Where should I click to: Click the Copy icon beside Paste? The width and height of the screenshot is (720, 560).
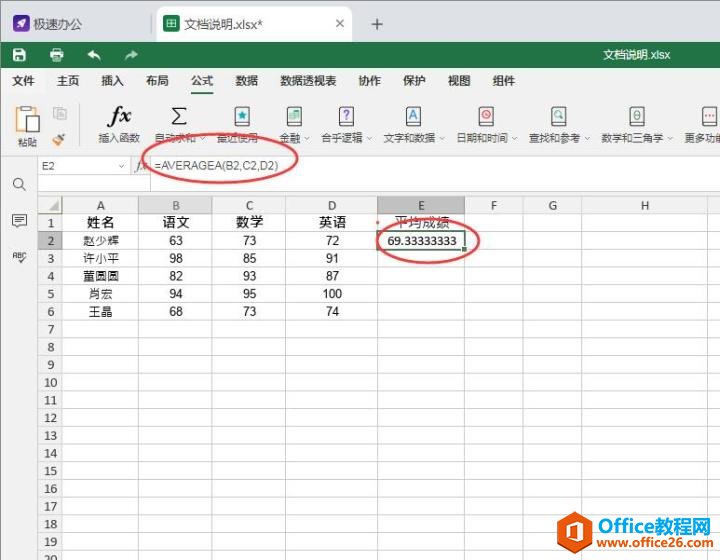(x=60, y=113)
